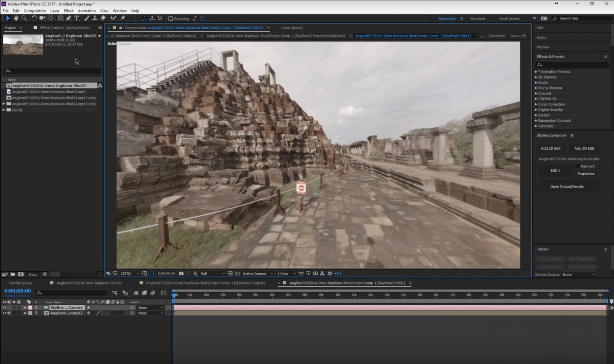The image size is (614, 364).
Task: Select the Horizontal Type tool
Action: (x=77, y=18)
